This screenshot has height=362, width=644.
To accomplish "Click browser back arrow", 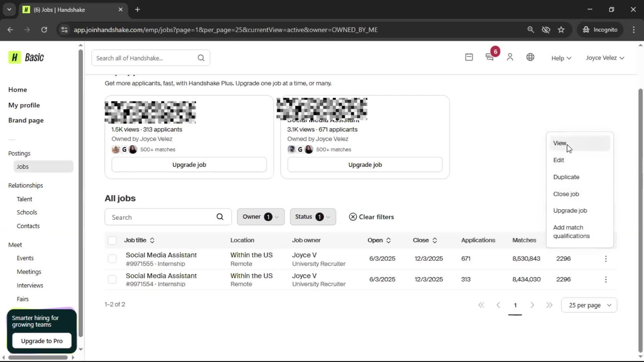I will [x=10, y=30].
